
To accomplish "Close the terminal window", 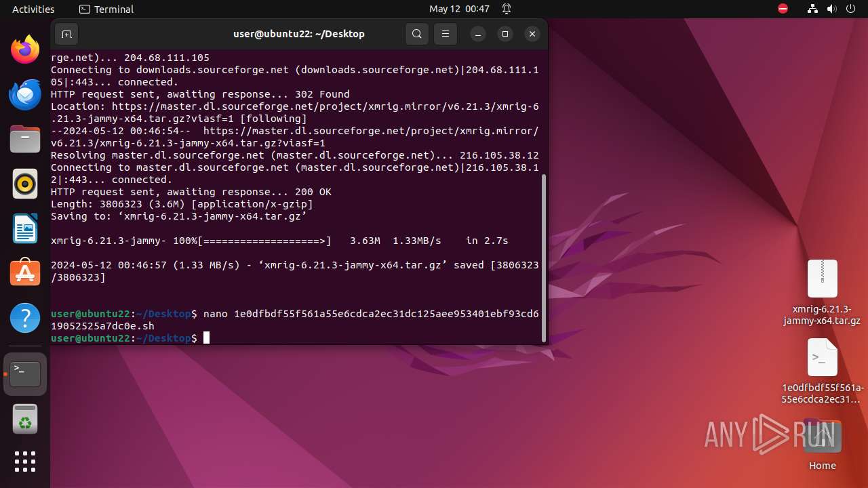I will 532,34.
